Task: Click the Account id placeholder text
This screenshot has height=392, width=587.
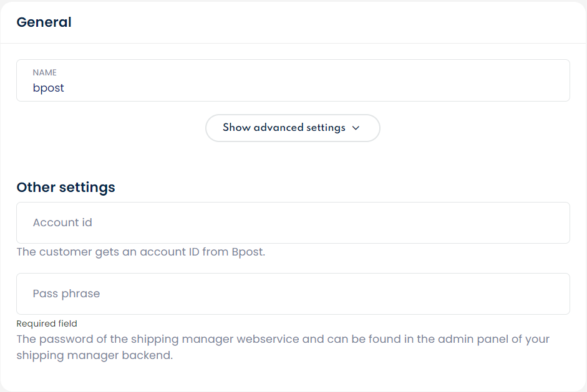Action: point(62,222)
